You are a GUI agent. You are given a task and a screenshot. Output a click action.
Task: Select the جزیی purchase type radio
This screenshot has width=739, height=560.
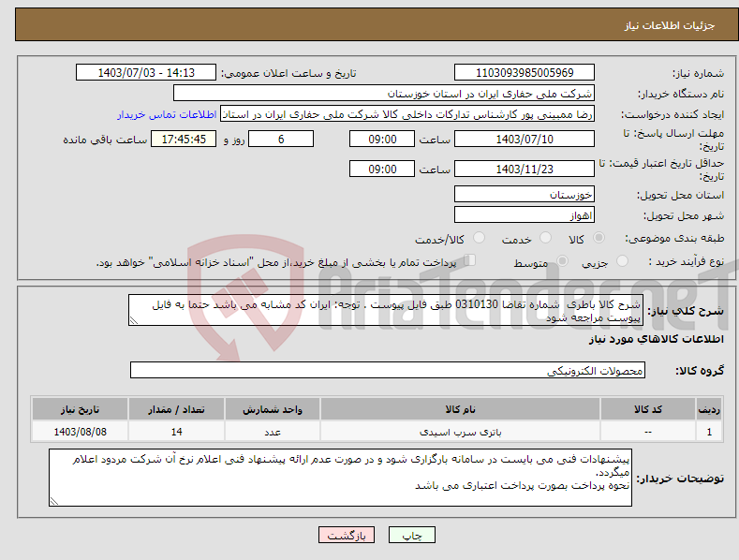[x=622, y=261]
